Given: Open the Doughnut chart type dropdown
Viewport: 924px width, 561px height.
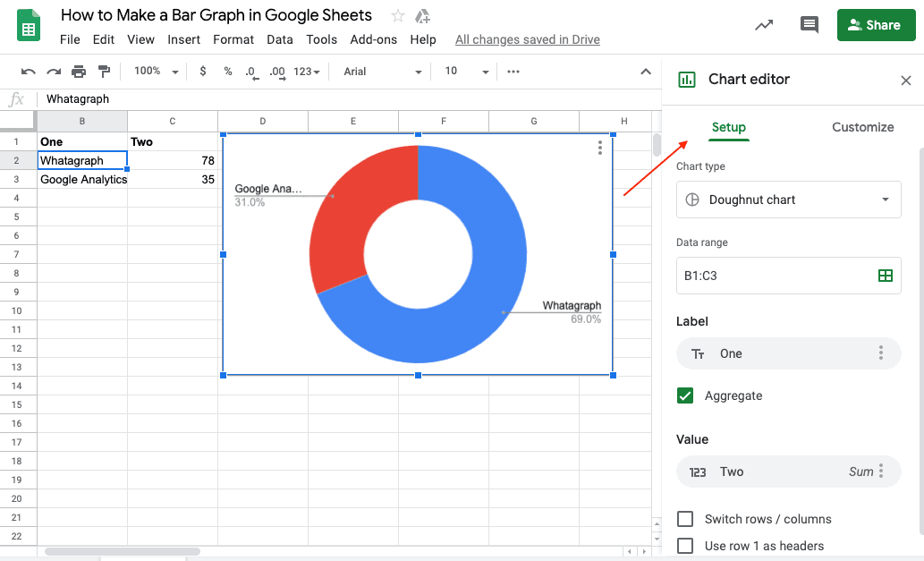Looking at the screenshot, I should click(x=788, y=200).
